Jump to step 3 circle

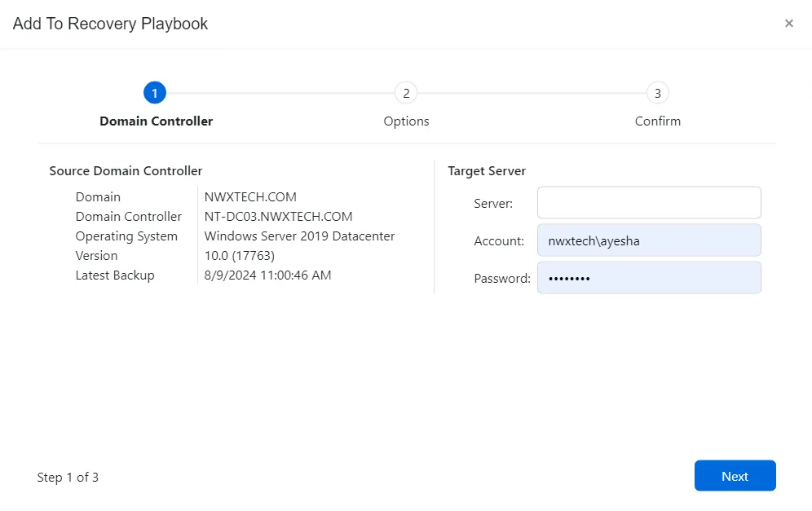pyautogui.click(x=658, y=93)
